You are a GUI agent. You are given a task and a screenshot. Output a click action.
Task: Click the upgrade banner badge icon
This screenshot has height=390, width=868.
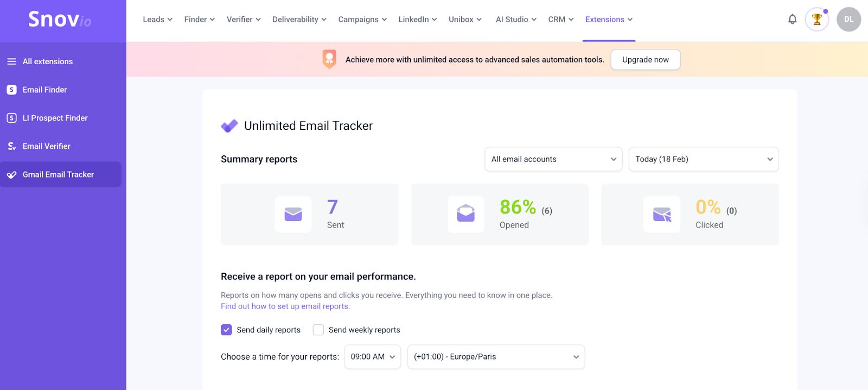coord(329,59)
